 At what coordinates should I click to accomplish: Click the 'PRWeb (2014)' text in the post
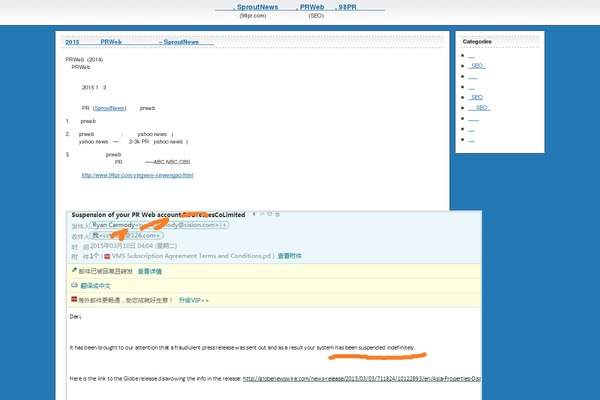[84, 59]
